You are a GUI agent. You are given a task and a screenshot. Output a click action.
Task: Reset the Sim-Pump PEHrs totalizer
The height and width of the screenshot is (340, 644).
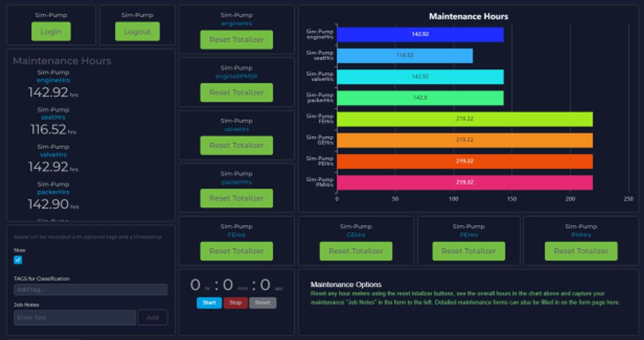click(x=469, y=251)
